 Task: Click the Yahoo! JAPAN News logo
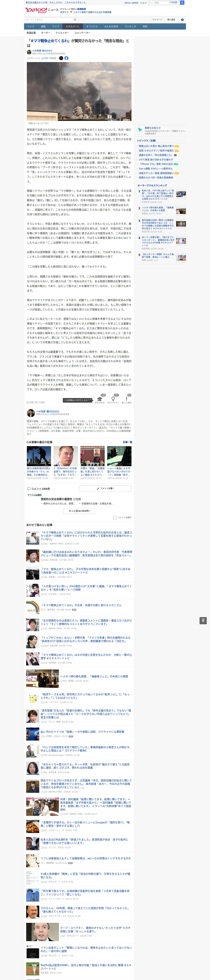[41, 10]
